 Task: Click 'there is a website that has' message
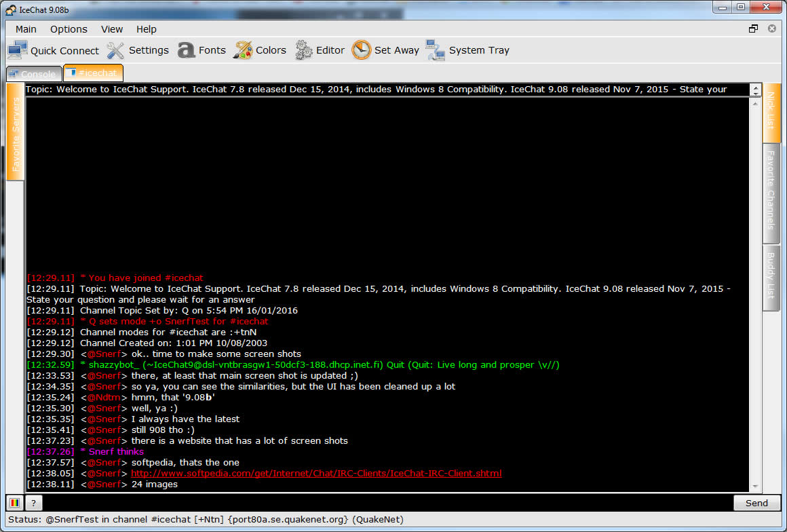(239, 440)
